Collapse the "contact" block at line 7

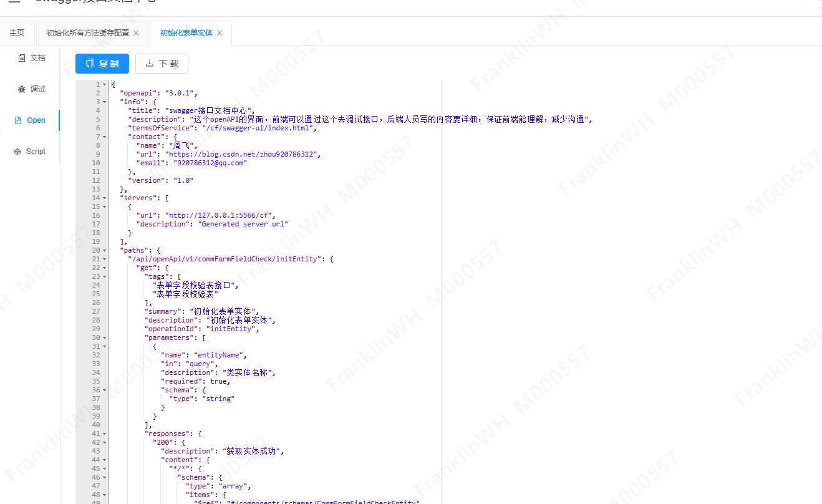105,137
